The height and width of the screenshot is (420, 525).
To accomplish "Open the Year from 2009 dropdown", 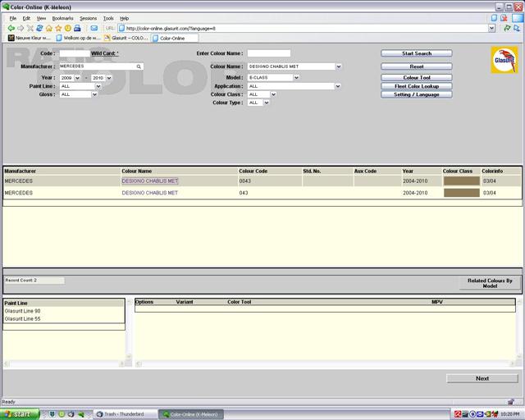I will click(77, 78).
